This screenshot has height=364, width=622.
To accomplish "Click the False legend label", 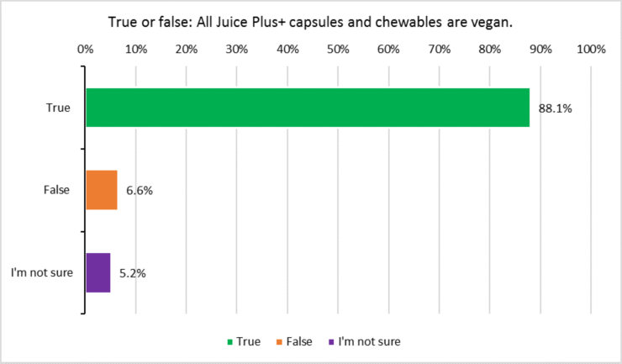I will [299, 341].
